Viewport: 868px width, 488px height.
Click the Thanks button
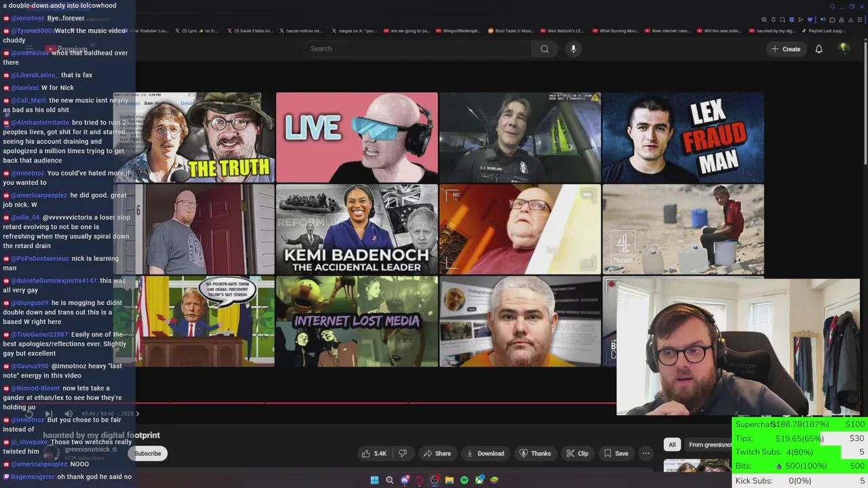click(535, 453)
